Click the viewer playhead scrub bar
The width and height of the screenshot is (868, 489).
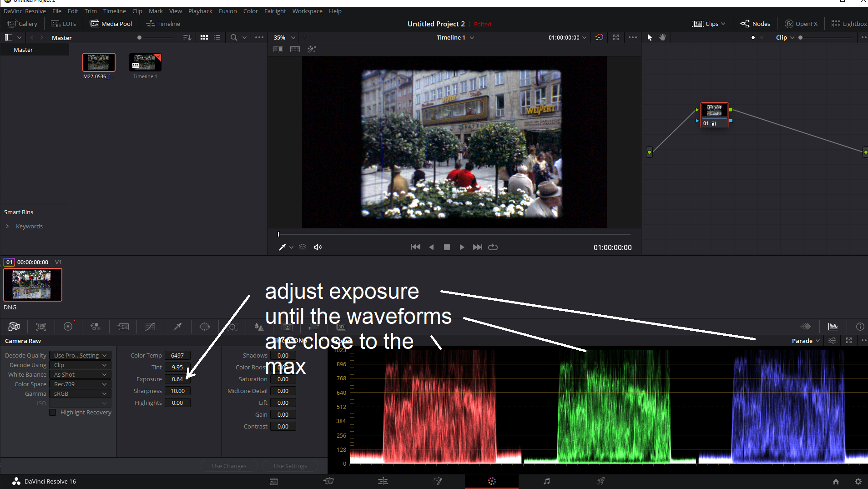[x=454, y=234]
